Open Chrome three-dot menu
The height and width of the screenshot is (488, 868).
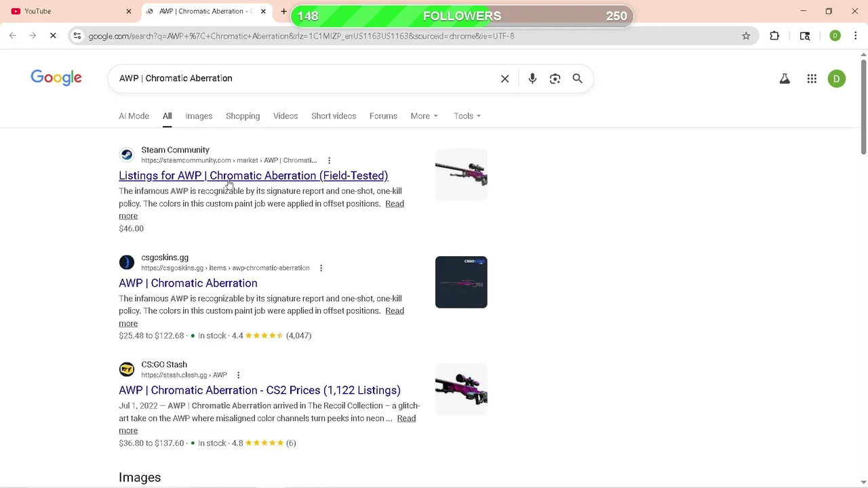[x=856, y=36]
